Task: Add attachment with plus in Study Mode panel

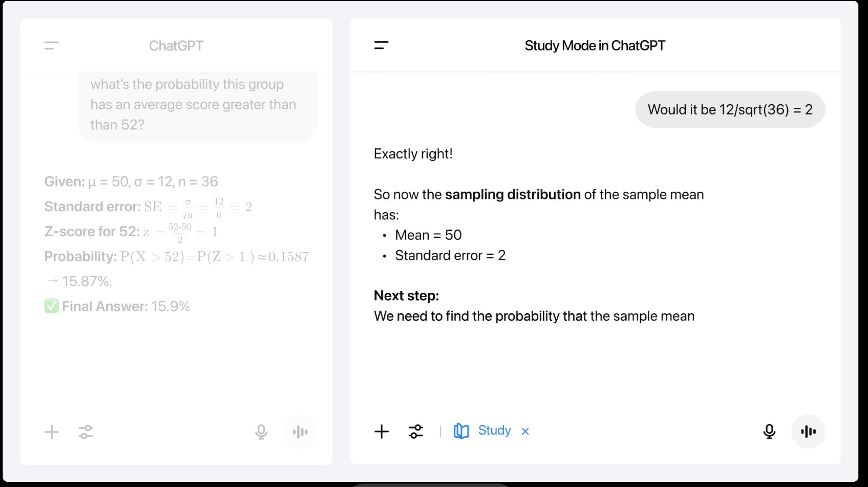Action: click(382, 432)
